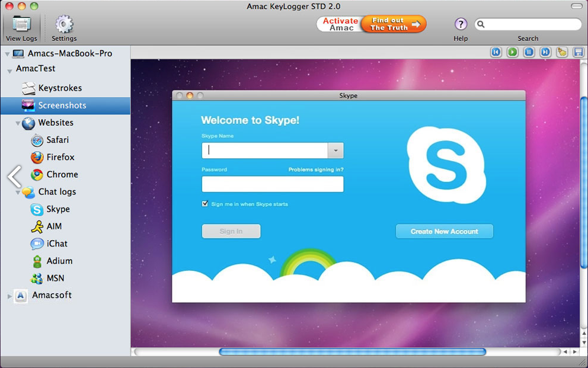Click the Activate Amac button

pos(340,24)
